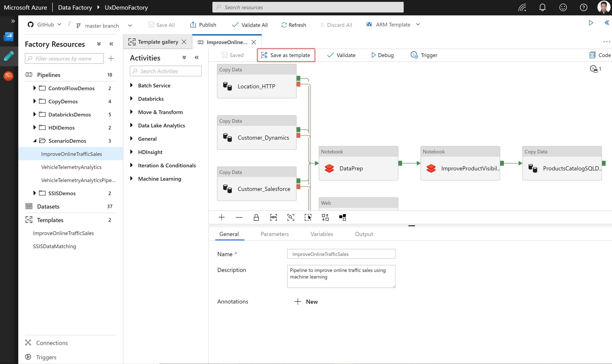This screenshot has height=364, width=612.
Task: Click Refresh in the top toolbar
Action: pos(294,25)
